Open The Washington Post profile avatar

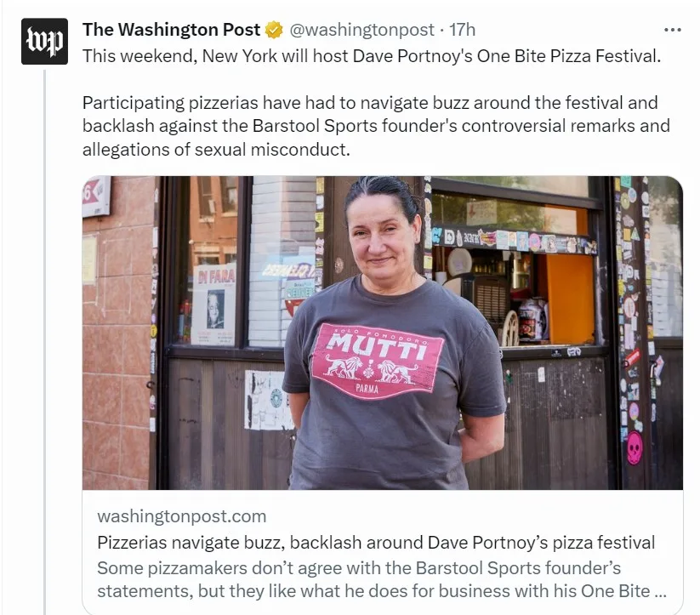(44, 42)
